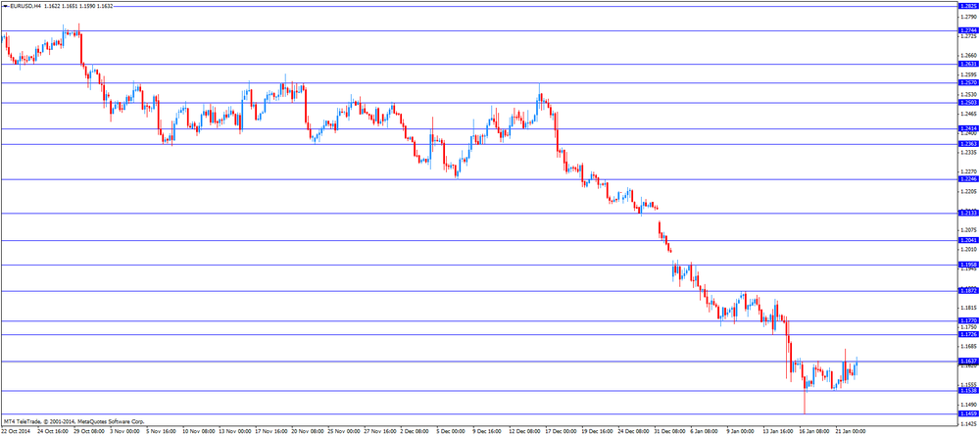The image size is (980, 436).
Task: Select the 1.2570 horizontal line price label
Action: 968,82
